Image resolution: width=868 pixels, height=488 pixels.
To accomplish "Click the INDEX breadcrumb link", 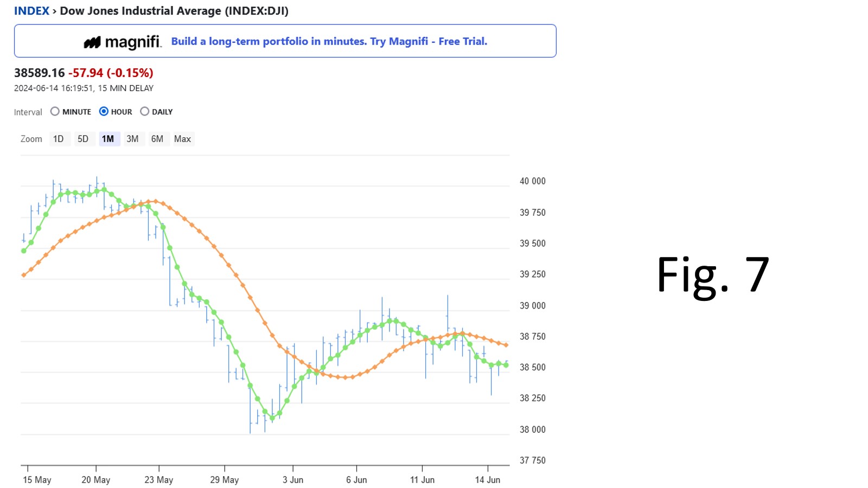I will click(x=31, y=11).
